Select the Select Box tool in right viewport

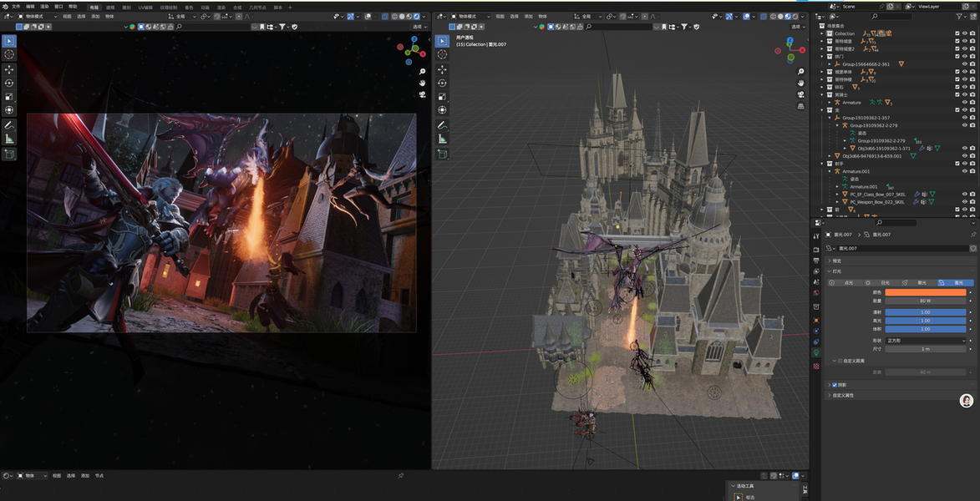click(442, 41)
